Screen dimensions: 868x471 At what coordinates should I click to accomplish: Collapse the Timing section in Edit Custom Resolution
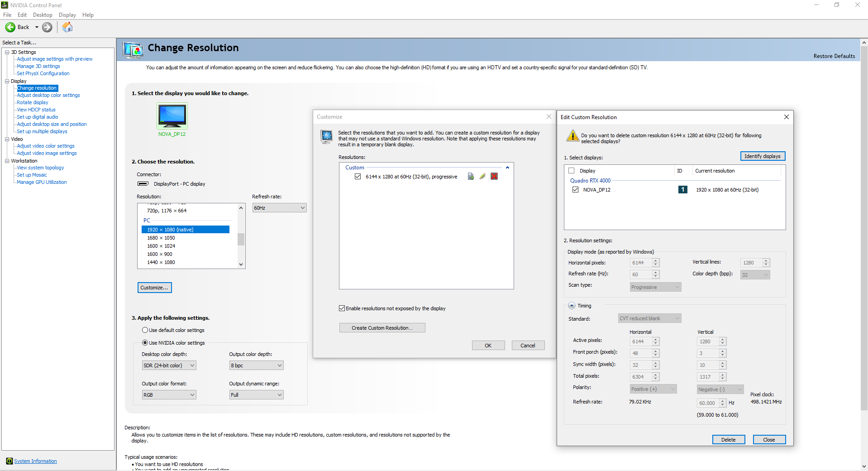pyautogui.click(x=572, y=305)
